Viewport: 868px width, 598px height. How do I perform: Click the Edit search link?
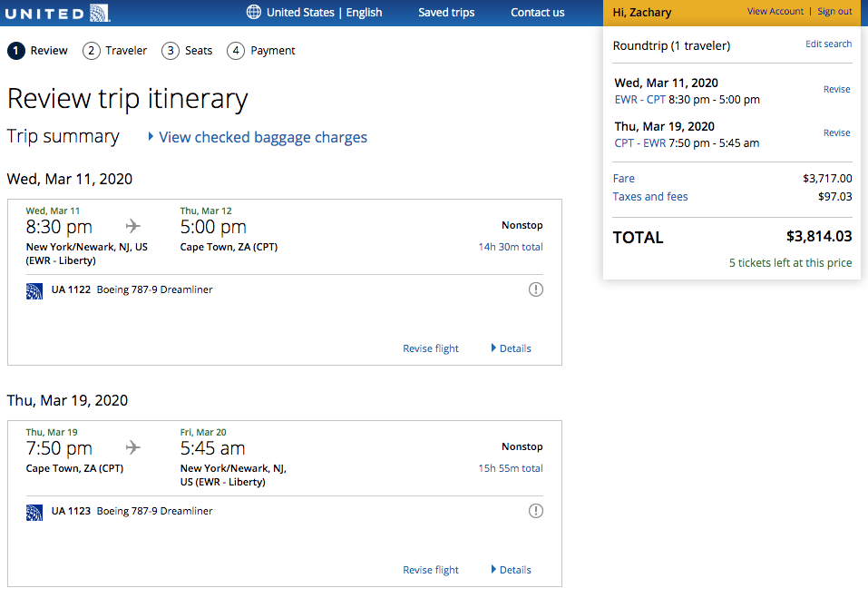828,44
